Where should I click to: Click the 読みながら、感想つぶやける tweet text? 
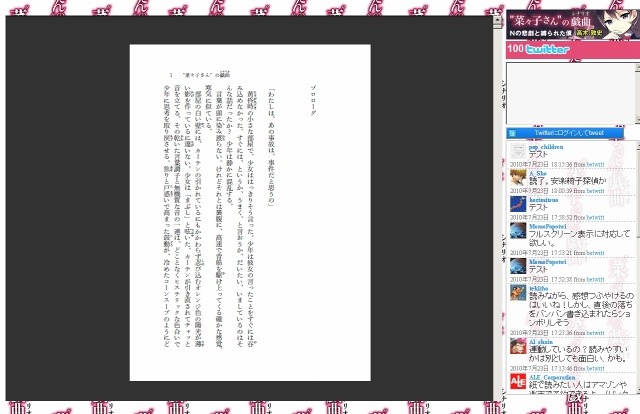coord(581,309)
